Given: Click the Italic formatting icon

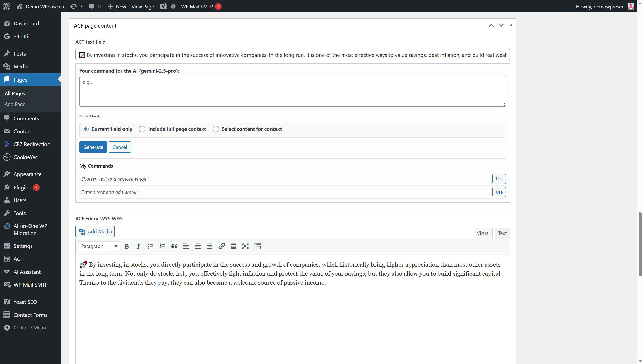Looking at the screenshot, I should tap(138, 246).
